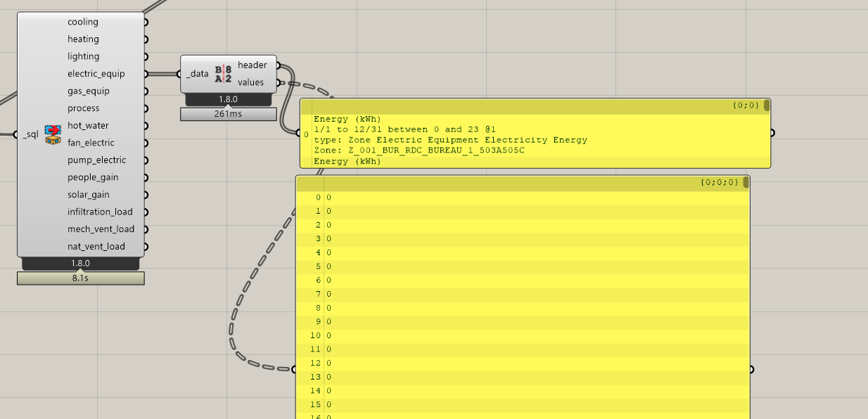Click the scroll grip on header panel
The width and height of the screenshot is (868, 419).
pos(766,105)
